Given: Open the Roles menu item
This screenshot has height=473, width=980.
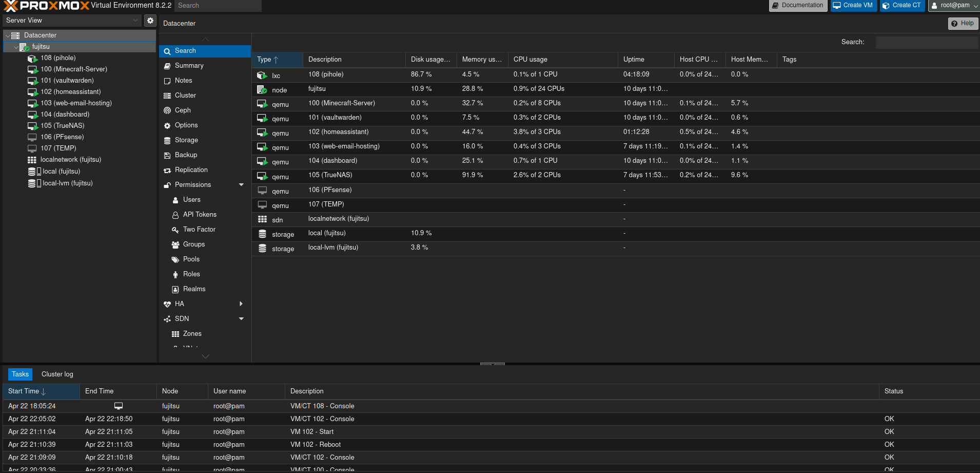Looking at the screenshot, I should click(205, 274).
